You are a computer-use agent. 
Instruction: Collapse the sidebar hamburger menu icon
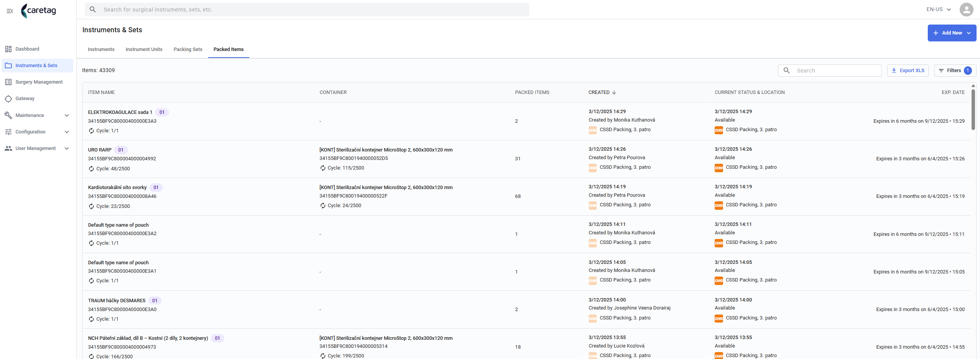[x=10, y=11]
